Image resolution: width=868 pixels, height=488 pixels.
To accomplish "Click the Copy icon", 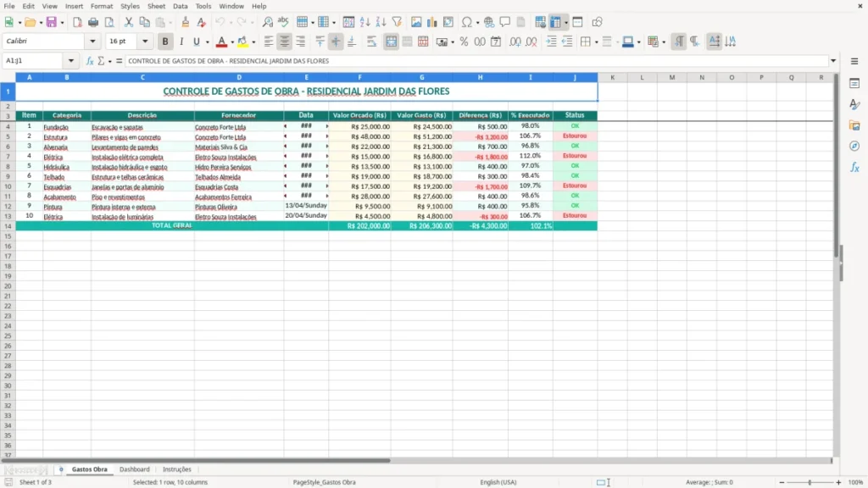I will click(x=144, y=22).
